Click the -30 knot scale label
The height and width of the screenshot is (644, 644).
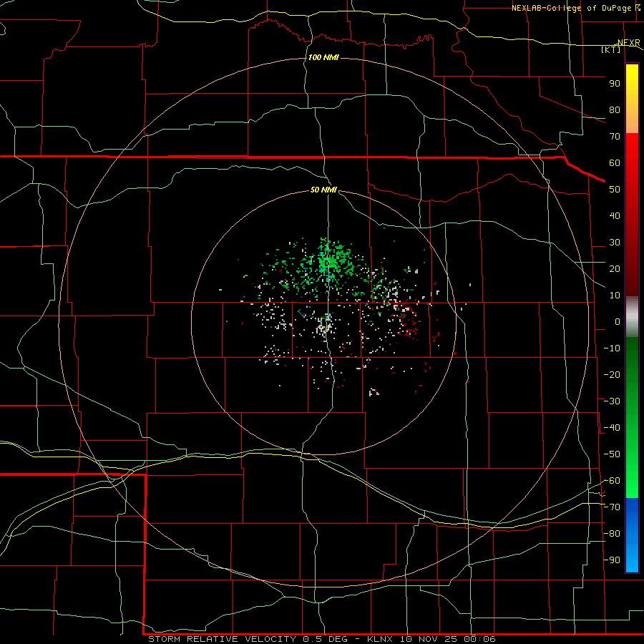tap(612, 401)
